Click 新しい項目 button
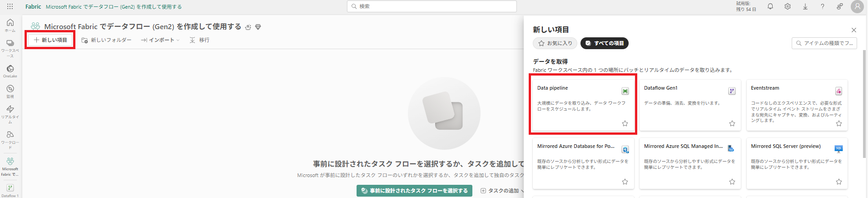Image resolution: width=868 pixels, height=198 pixels. pyautogui.click(x=50, y=40)
